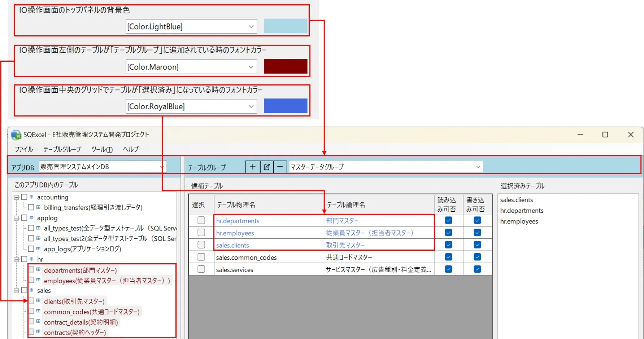The width and height of the screenshot is (644, 339).
Task: Click the hr schema icon in tree
Action: click(32, 259)
